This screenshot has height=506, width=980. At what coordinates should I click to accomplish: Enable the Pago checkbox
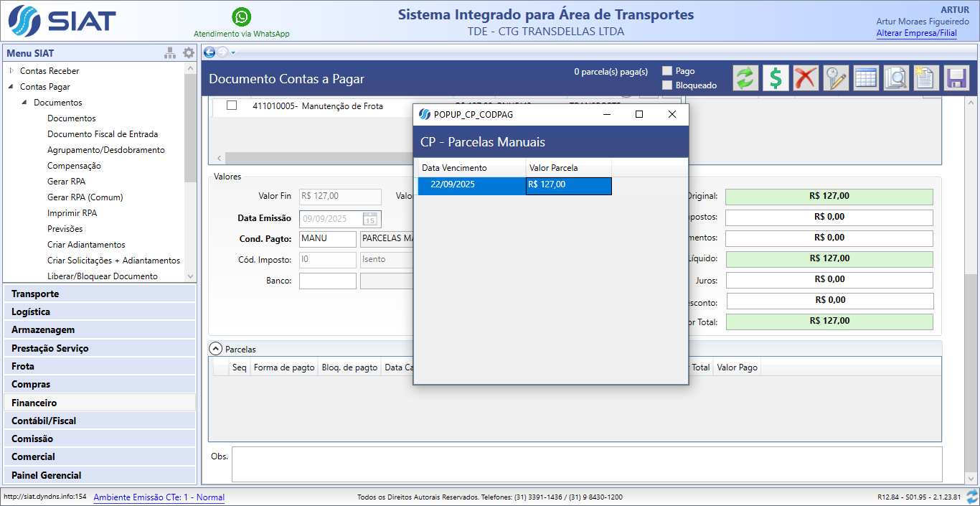[x=667, y=71]
